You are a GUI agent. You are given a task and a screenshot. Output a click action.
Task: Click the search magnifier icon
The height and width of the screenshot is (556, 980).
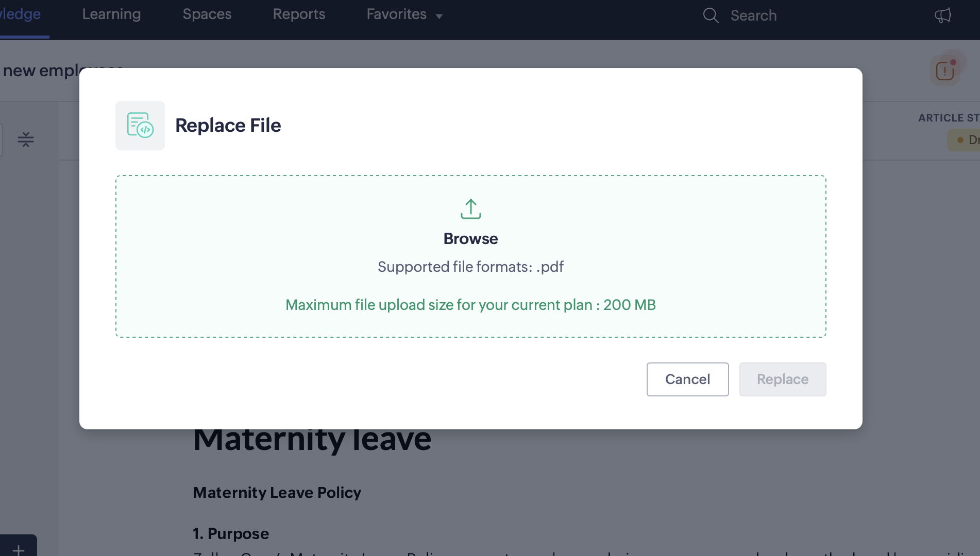[x=711, y=15]
